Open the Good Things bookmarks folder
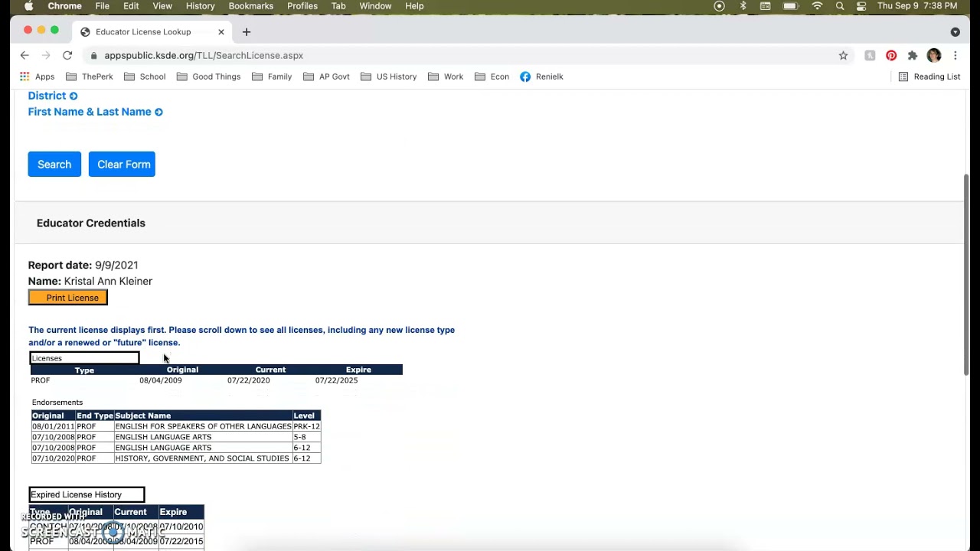This screenshot has width=980, height=551. [x=208, y=77]
